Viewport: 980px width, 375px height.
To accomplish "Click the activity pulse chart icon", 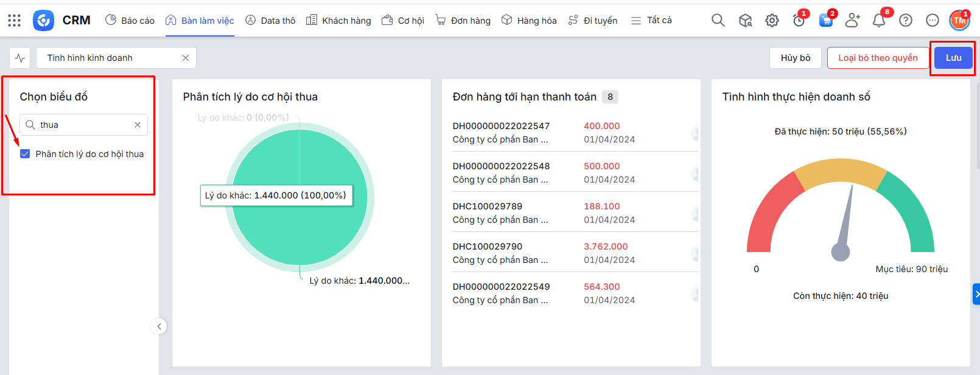I will 20,58.
